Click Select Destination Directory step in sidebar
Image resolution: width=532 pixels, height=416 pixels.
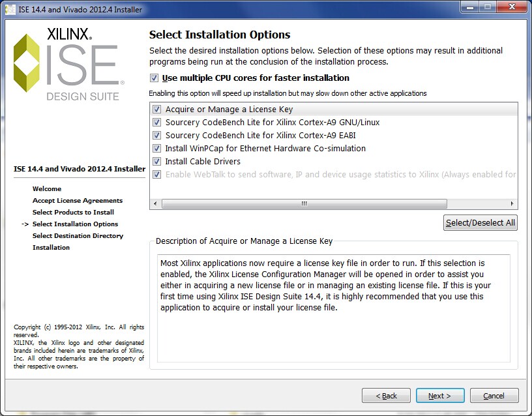coord(78,236)
